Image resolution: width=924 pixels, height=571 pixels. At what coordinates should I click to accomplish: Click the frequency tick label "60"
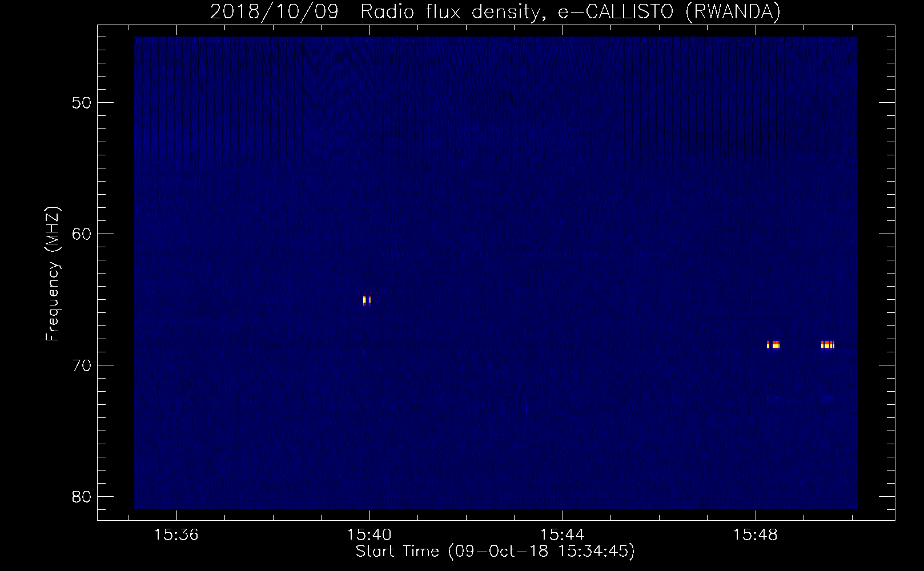point(82,234)
